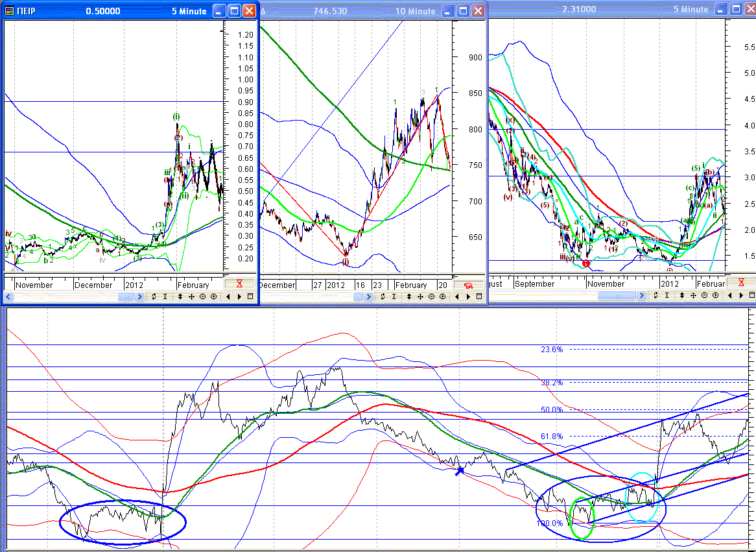
Task: Click the 1.20 price level on ΠΕΙΡ axis
Action: pyautogui.click(x=246, y=35)
